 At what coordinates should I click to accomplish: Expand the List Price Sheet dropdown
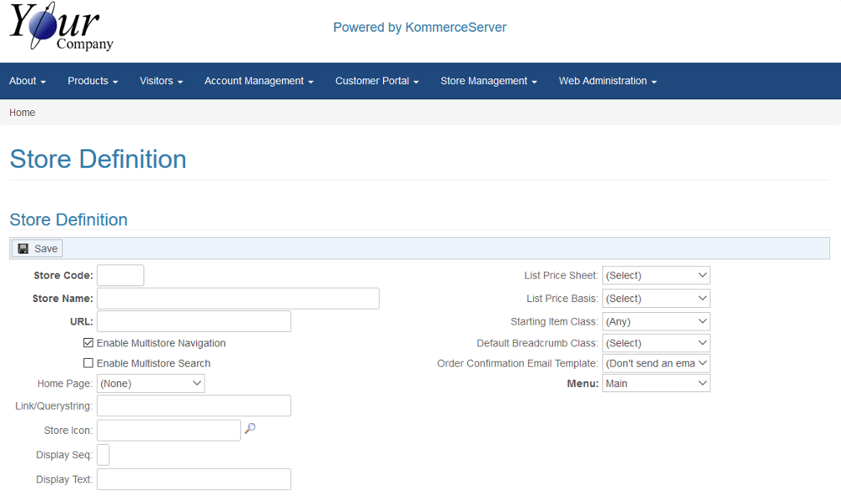[x=656, y=275]
